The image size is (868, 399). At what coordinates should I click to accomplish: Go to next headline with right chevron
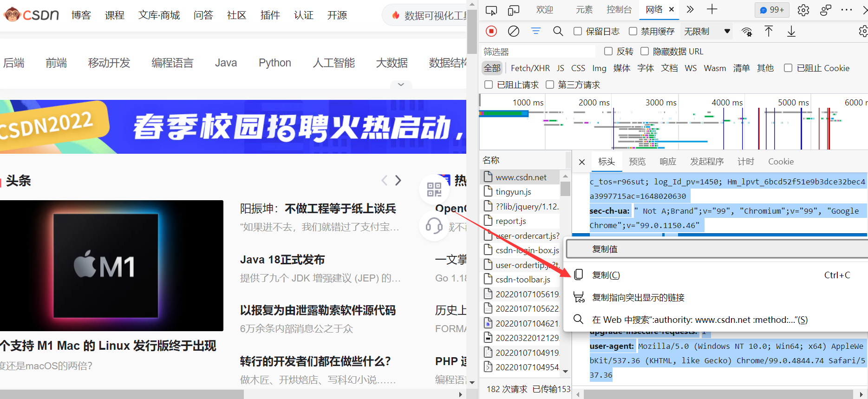click(x=398, y=180)
